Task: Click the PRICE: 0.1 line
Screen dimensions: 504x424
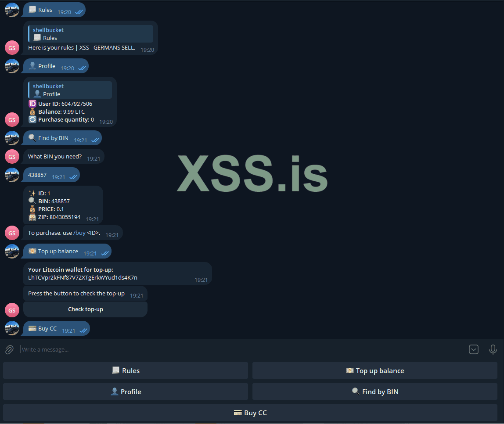Action: pos(47,209)
